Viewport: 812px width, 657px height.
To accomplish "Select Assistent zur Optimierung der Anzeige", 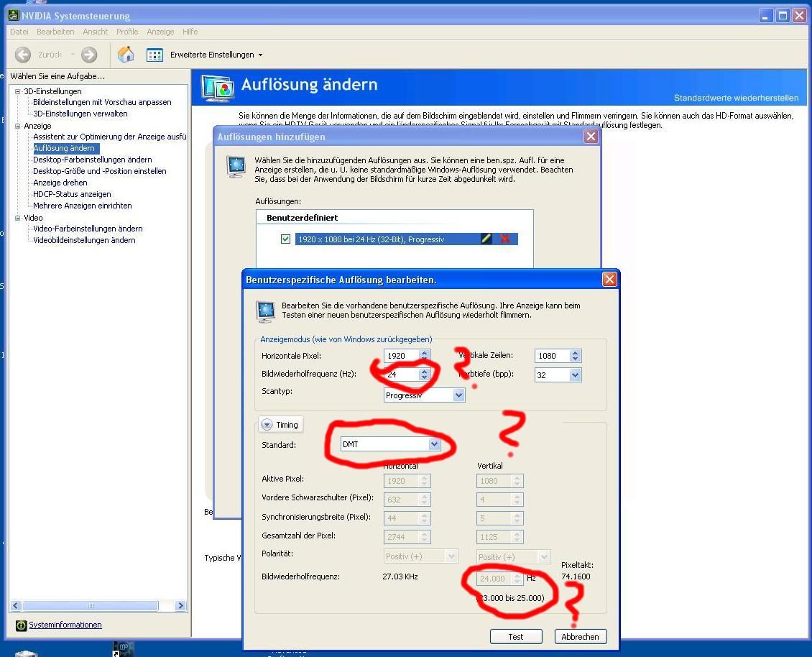I will pos(109,137).
